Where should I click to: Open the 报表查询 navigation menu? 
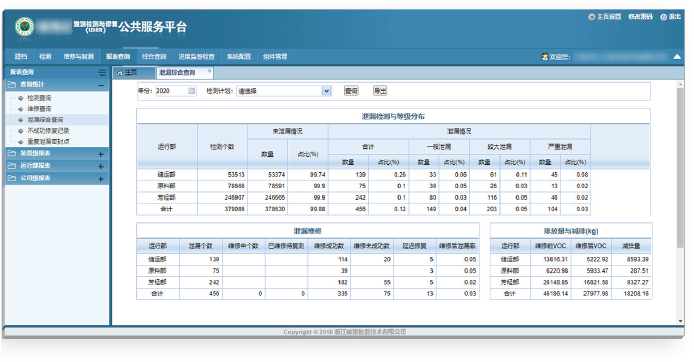tap(118, 56)
